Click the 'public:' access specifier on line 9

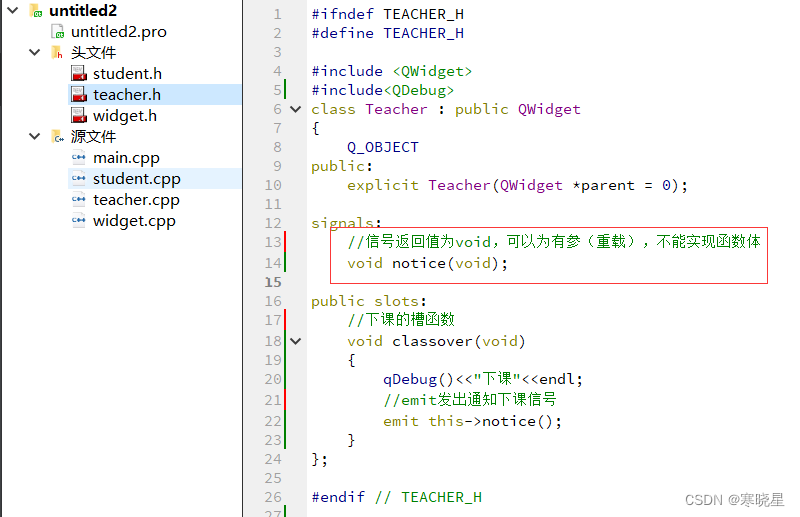342,166
